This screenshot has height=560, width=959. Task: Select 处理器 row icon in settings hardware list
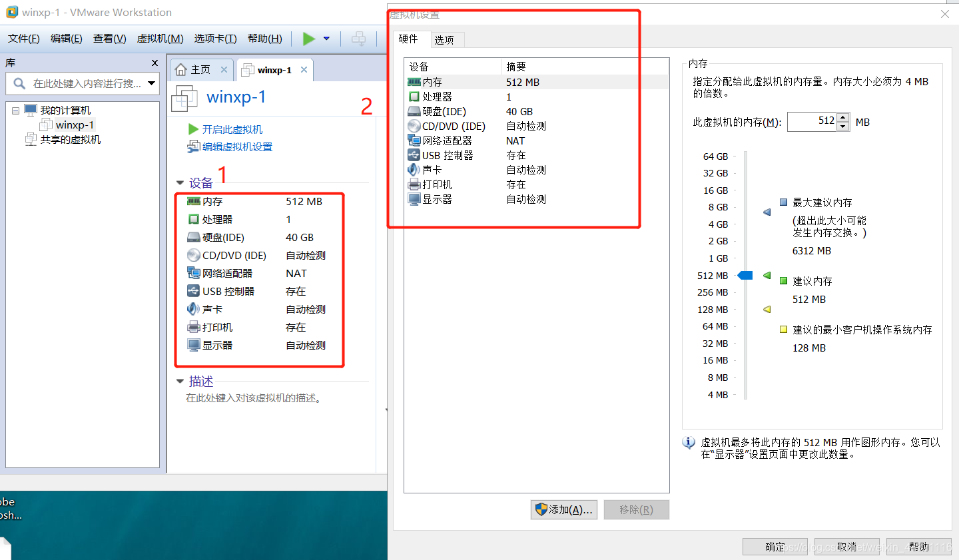(414, 97)
